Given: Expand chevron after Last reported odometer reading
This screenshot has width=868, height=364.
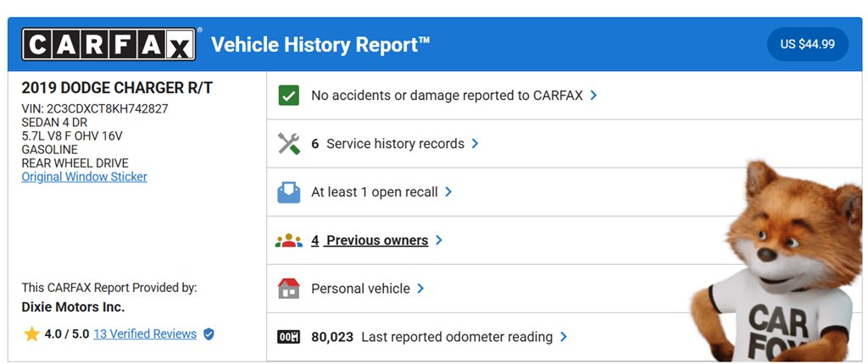Looking at the screenshot, I should click(564, 337).
